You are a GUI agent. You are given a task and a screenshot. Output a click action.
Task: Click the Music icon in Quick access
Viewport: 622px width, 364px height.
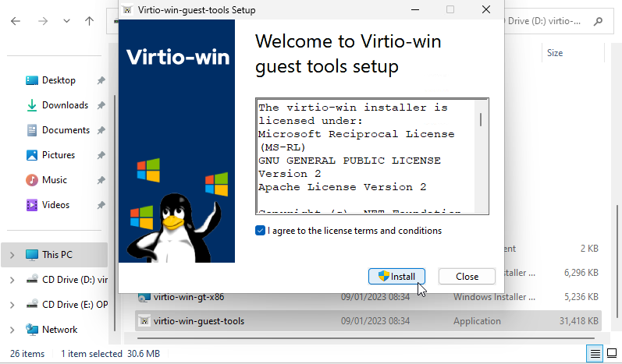tap(32, 180)
